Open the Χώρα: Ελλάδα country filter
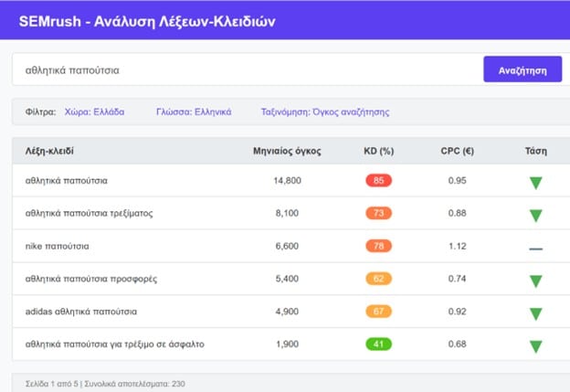 94,112
